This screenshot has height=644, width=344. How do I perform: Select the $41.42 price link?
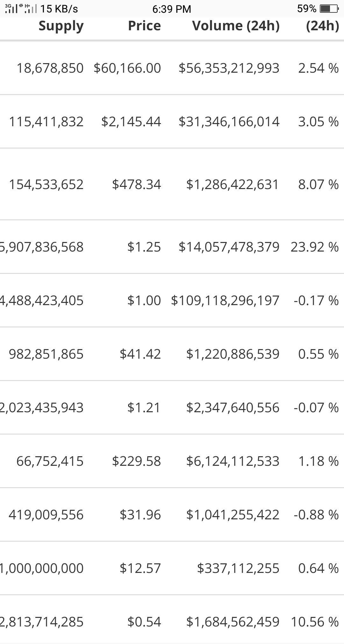tap(140, 354)
